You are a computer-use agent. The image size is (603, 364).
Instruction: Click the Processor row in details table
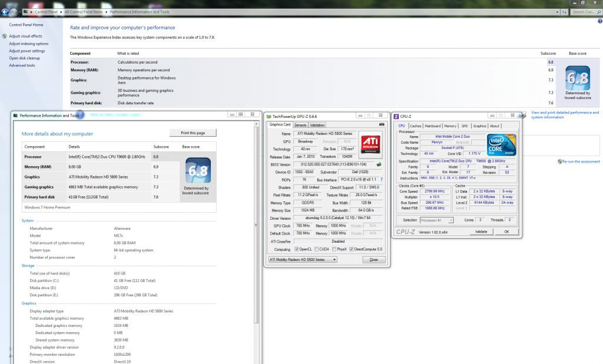point(101,157)
